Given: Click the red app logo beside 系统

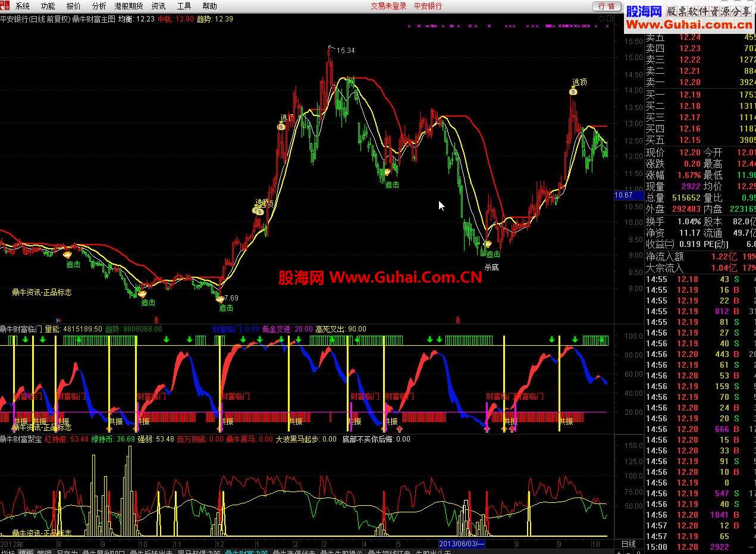Looking at the screenshot, I should [x=6, y=6].
